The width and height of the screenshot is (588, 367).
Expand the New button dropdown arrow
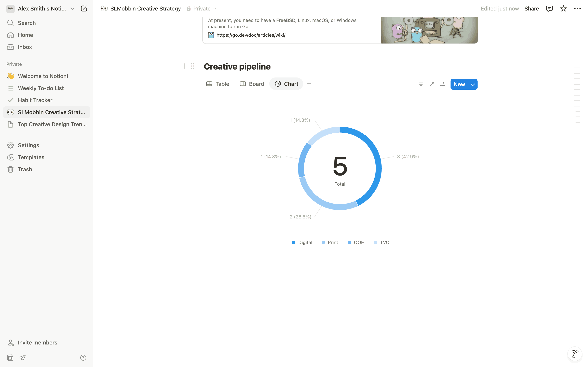(472, 84)
